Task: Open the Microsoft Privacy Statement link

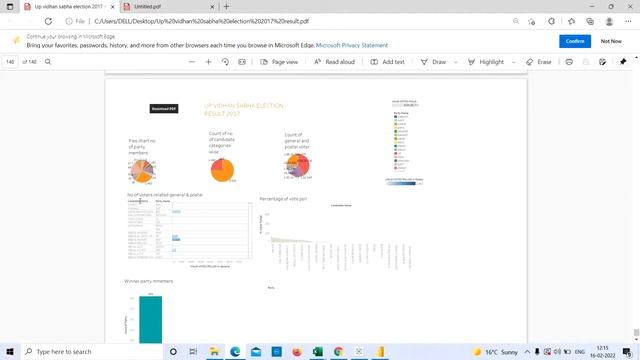Action: point(352,45)
